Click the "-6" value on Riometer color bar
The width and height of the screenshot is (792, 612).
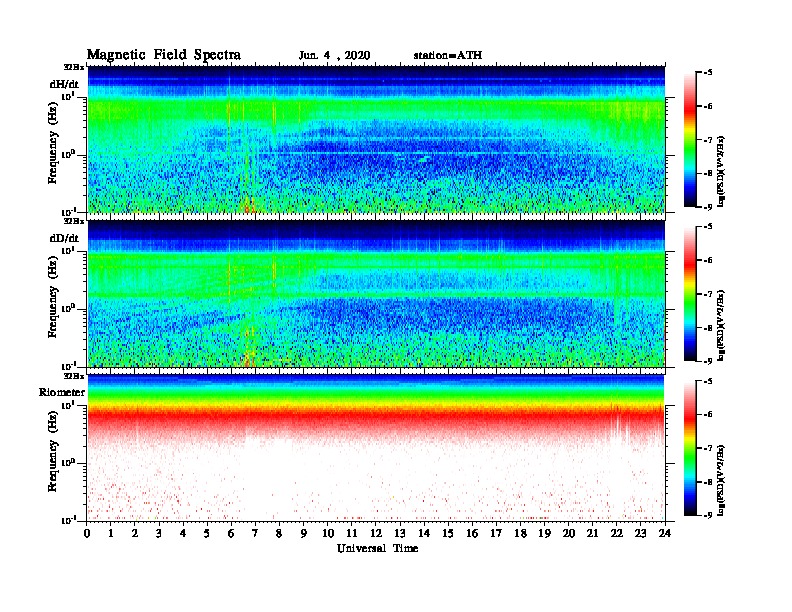click(x=708, y=415)
